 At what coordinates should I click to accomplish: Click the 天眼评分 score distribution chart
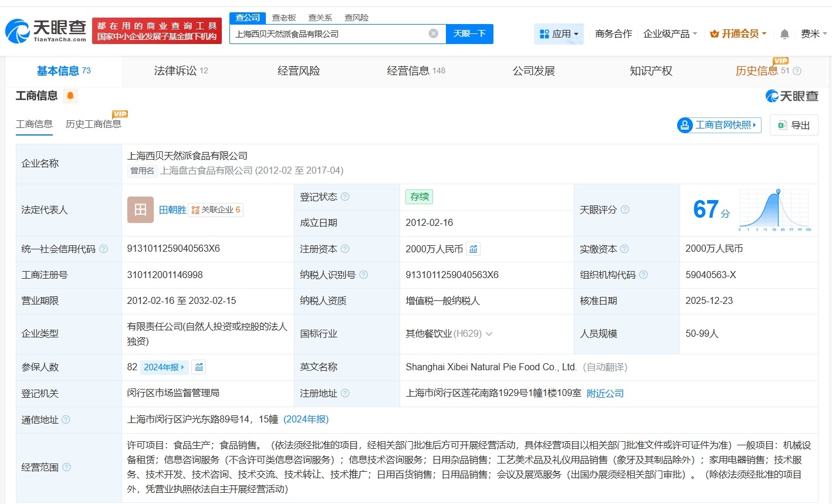tap(774, 209)
